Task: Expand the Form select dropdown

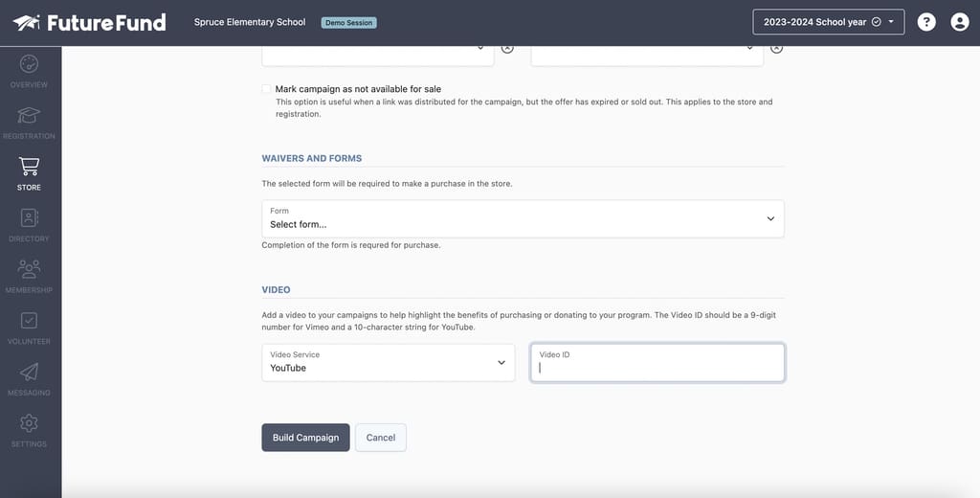Action: 523,219
